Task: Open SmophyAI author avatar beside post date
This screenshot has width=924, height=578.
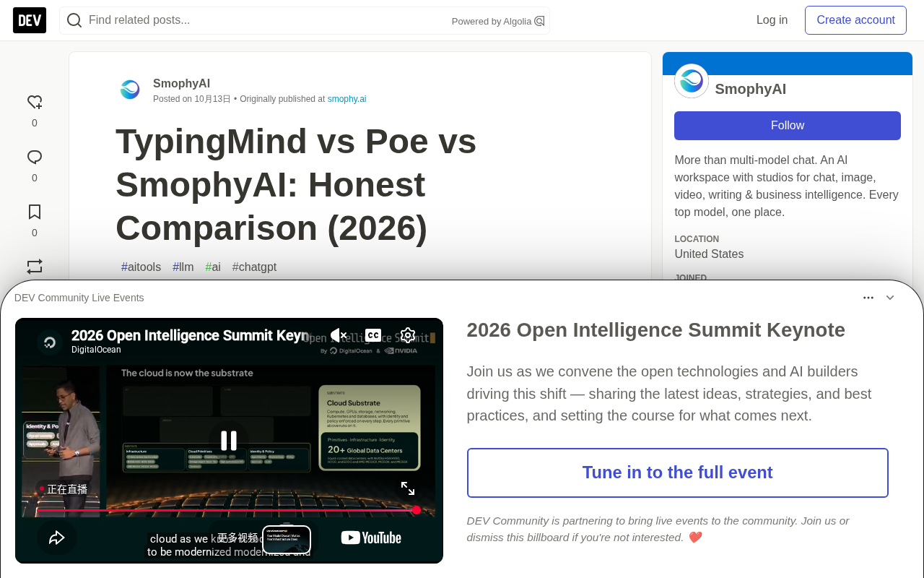Action: [130, 90]
